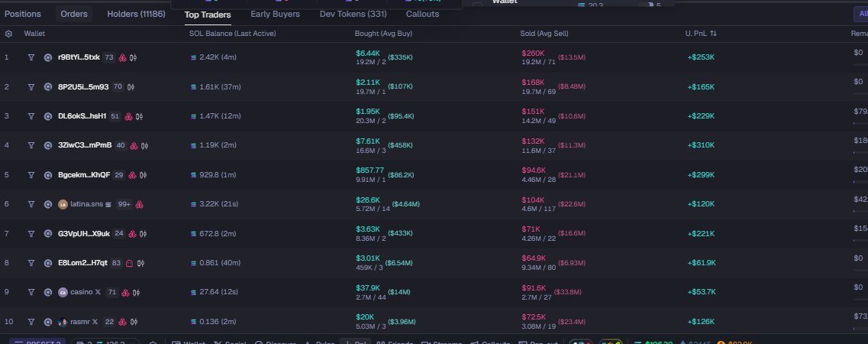This screenshot has width=868, height=344.
Task: Open the Holders (11186) tab
Action: [136, 14]
